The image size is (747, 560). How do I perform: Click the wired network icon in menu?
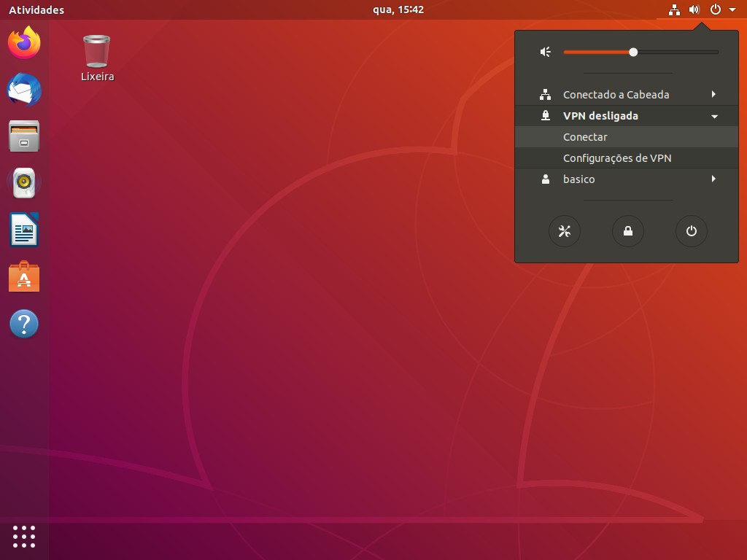click(546, 95)
